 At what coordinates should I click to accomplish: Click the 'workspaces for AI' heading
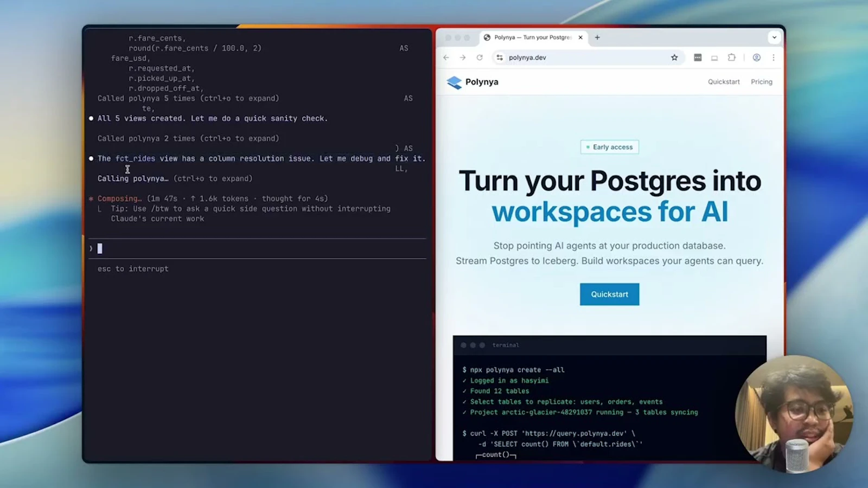610,211
